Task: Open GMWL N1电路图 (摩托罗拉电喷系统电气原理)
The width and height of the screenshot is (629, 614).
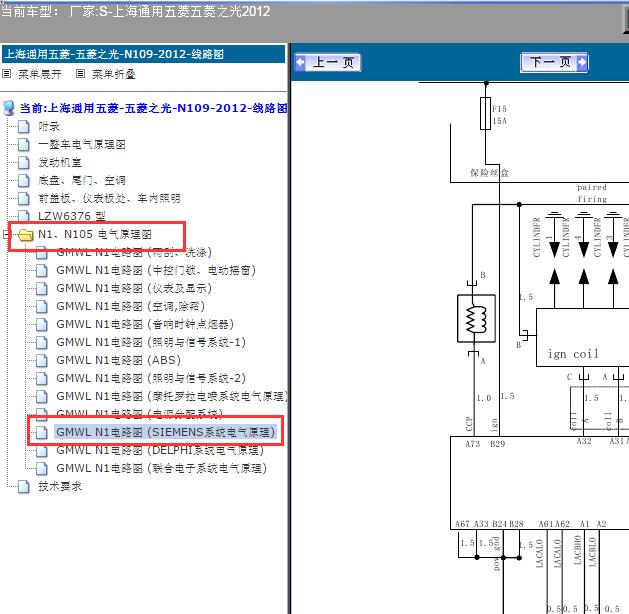Action: pyautogui.click(x=172, y=396)
